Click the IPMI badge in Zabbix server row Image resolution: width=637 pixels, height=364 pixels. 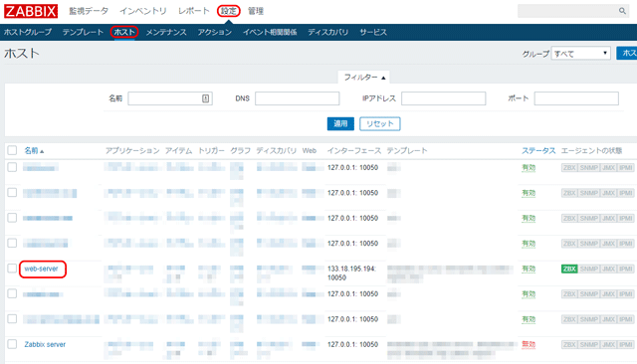pyautogui.click(x=626, y=344)
